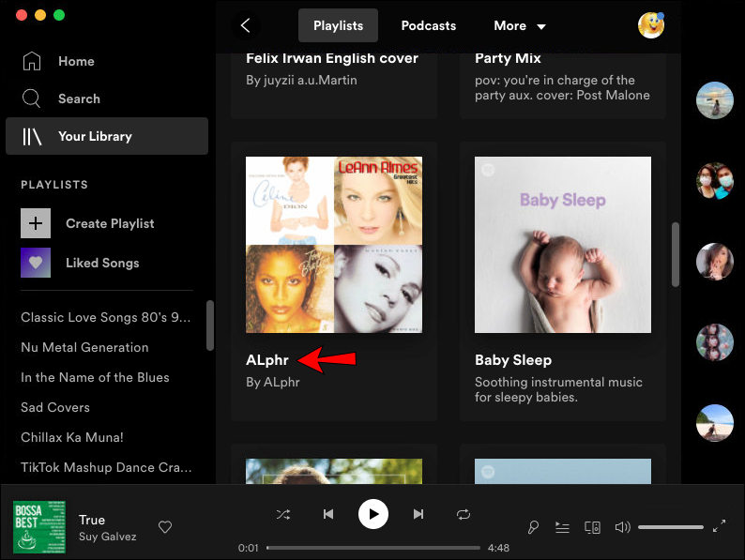The height and width of the screenshot is (560, 745).
Task: Select Your Library in the sidebar
Action: [x=107, y=136]
